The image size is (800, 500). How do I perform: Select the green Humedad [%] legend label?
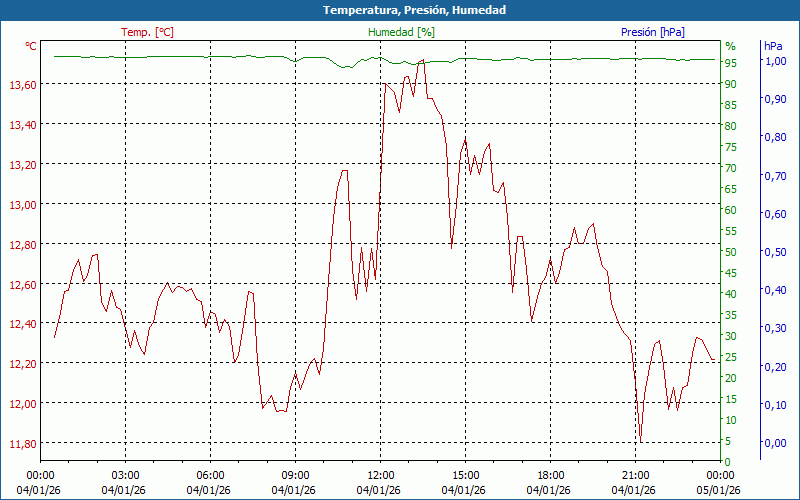coord(401,32)
